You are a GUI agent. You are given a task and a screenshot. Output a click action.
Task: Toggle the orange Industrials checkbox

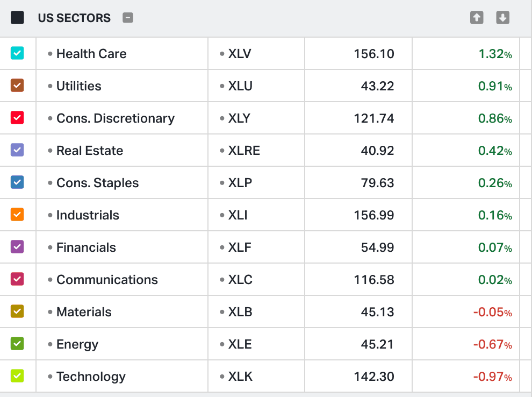[x=17, y=215]
